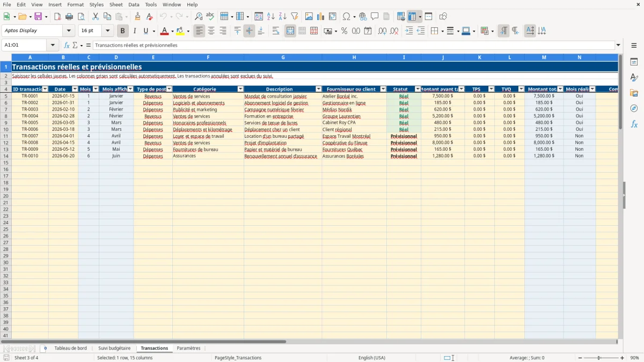Toggle Center Vertically alignment
The height and width of the screenshot is (362, 644).
(249, 31)
